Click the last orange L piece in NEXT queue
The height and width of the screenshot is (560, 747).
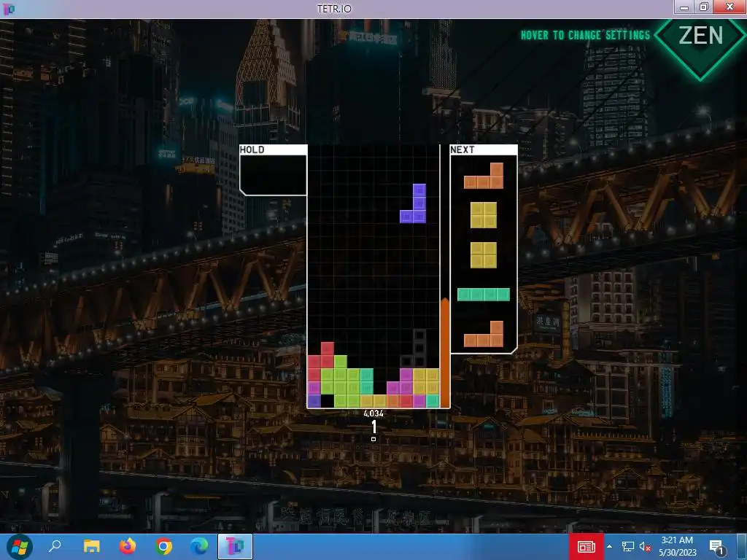484,334
